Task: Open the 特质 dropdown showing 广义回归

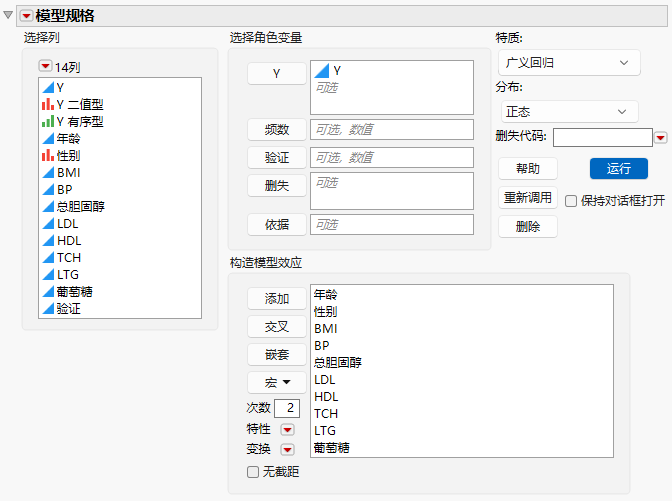Action: tap(569, 63)
